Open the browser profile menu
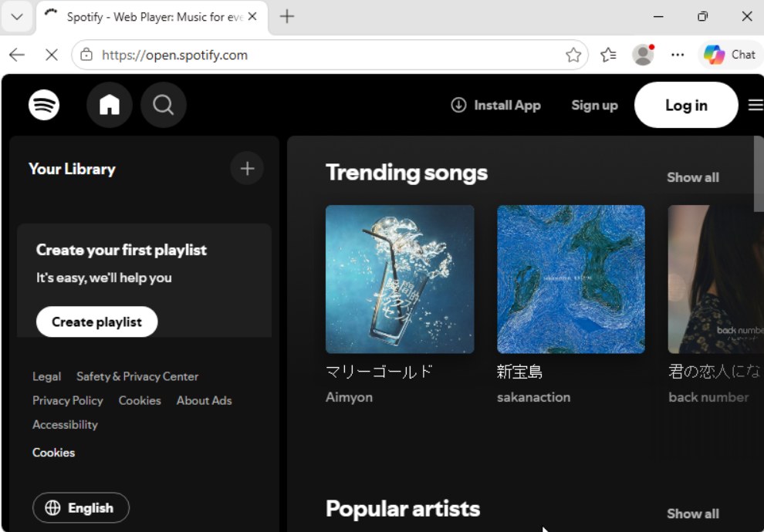Screen dimensions: 764x532 click(643, 55)
